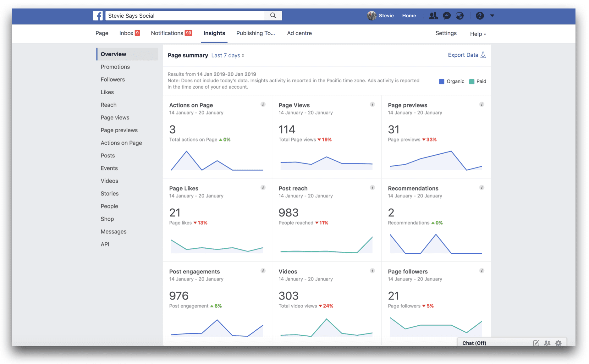The height and width of the screenshot is (364, 589).
Task: Switch to the Insights tab
Action: pyautogui.click(x=214, y=33)
